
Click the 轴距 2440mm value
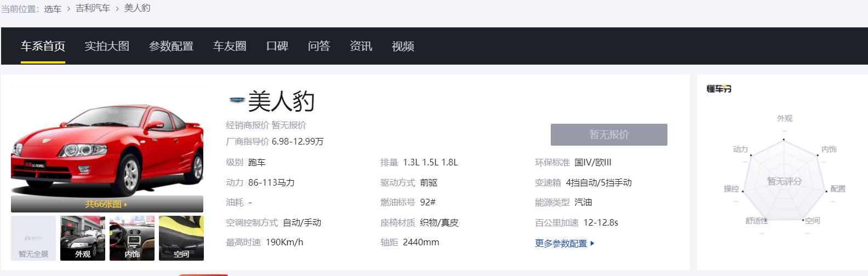pyautogui.click(x=421, y=242)
